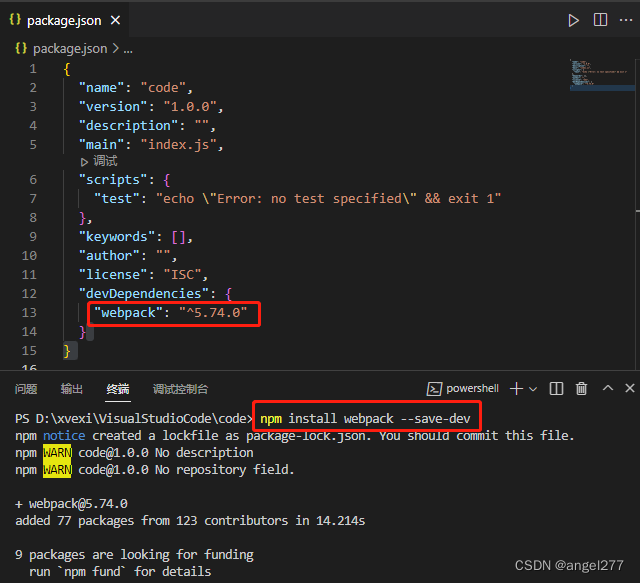Click the "^5.74.0" version string
The width and height of the screenshot is (640, 583).
[x=213, y=313]
